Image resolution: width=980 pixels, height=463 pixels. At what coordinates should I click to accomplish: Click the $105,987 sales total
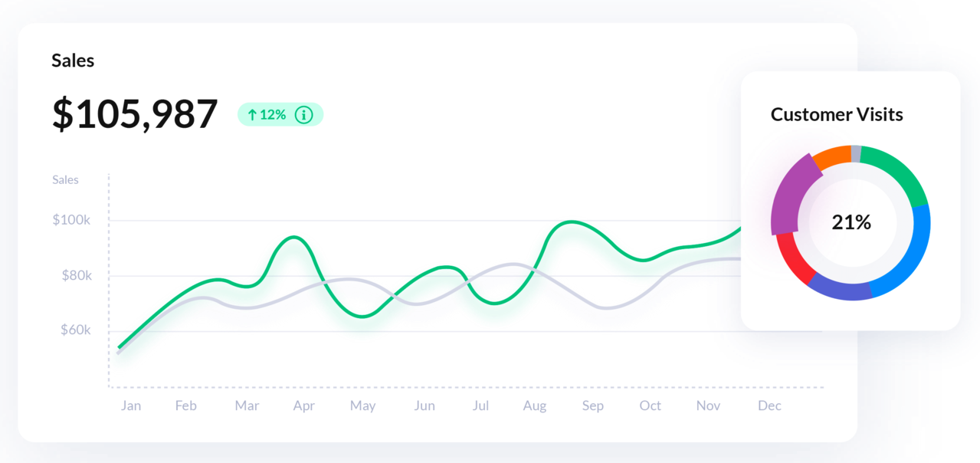pyautogui.click(x=135, y=114)
